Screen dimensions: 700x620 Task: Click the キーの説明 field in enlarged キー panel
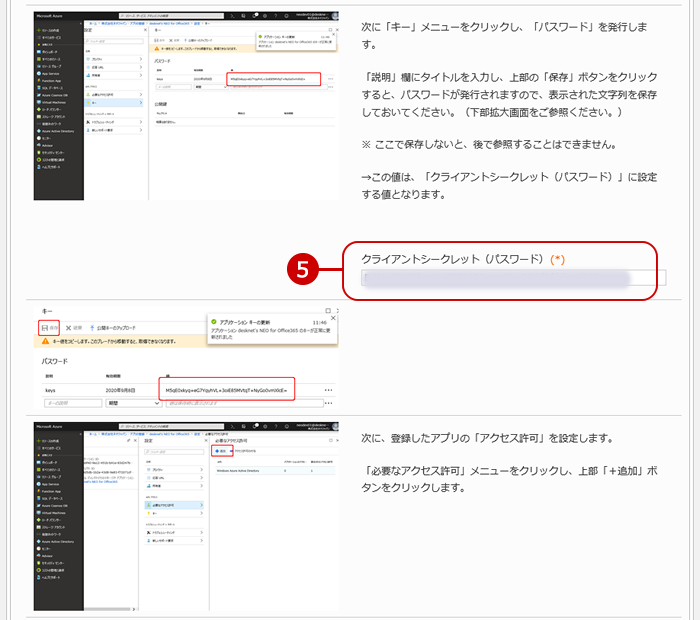(x=73, y=403)
